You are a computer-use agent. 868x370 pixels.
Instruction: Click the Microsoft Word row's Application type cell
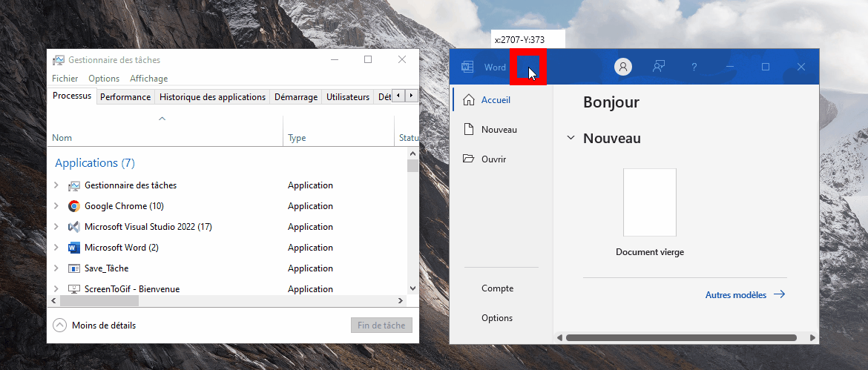[x=311, y=248]
